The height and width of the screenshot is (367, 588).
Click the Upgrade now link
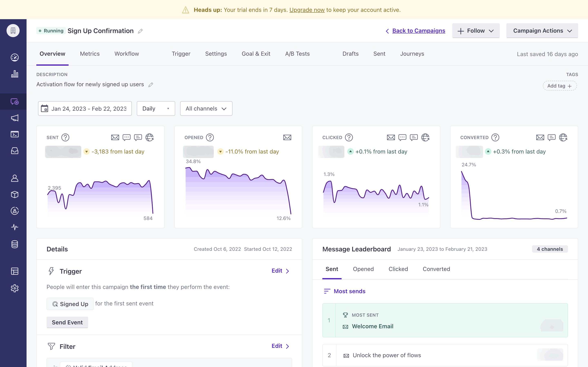click(x=307, y=10)
